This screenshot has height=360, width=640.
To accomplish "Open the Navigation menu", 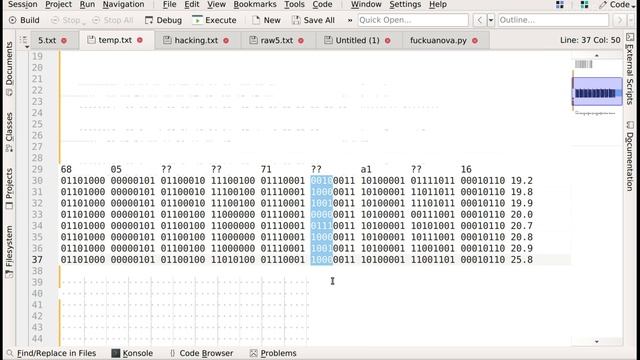I will click(123, 4).
